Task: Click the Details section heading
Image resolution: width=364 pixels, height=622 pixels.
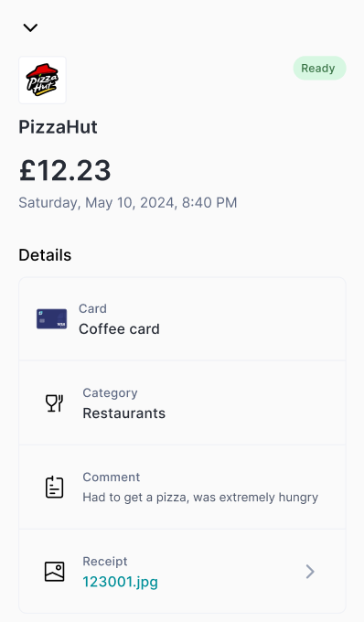Action: pyautogui.click(x=45, y=255)
